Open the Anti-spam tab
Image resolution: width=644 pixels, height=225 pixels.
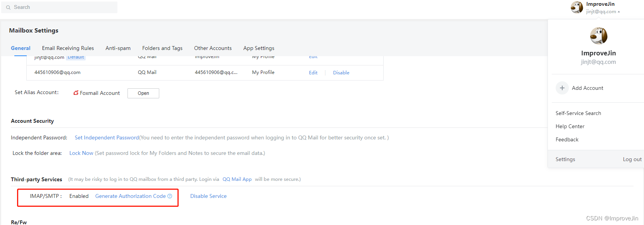118,48
